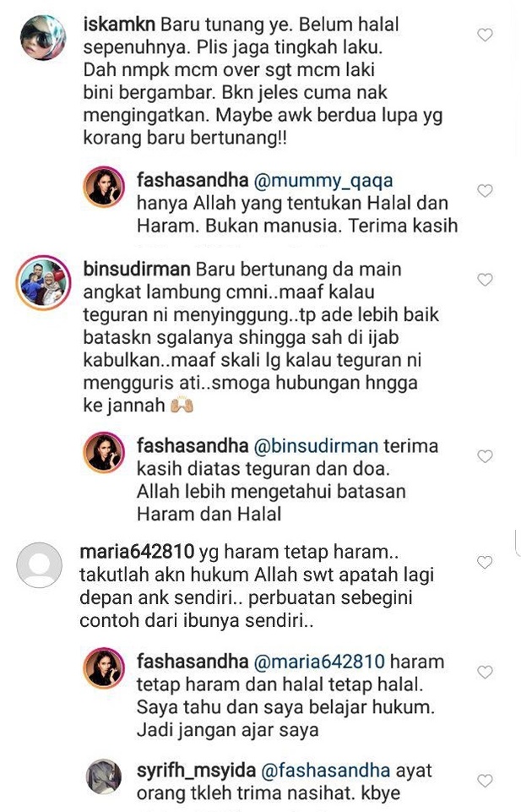
Task: Open iskamkn's profile picture
Action: pos(43,37)
